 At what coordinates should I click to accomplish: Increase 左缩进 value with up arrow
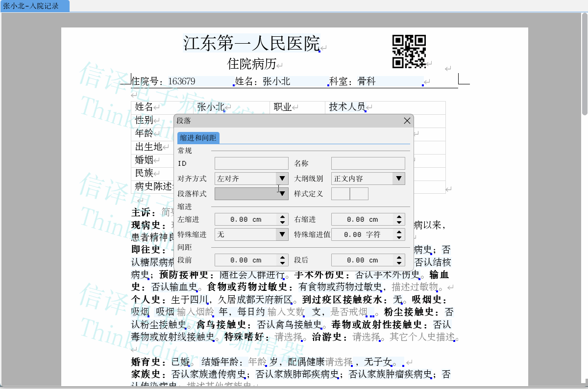point(283,217)
